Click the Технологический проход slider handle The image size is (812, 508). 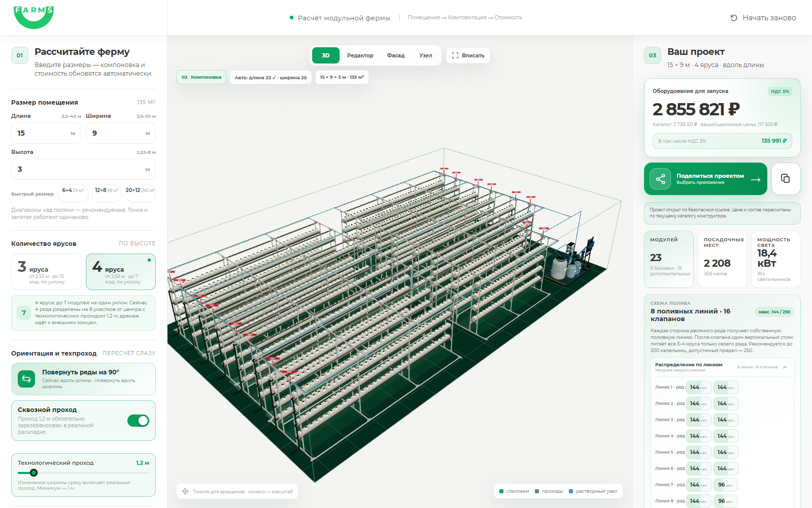[x=34, y=473]
